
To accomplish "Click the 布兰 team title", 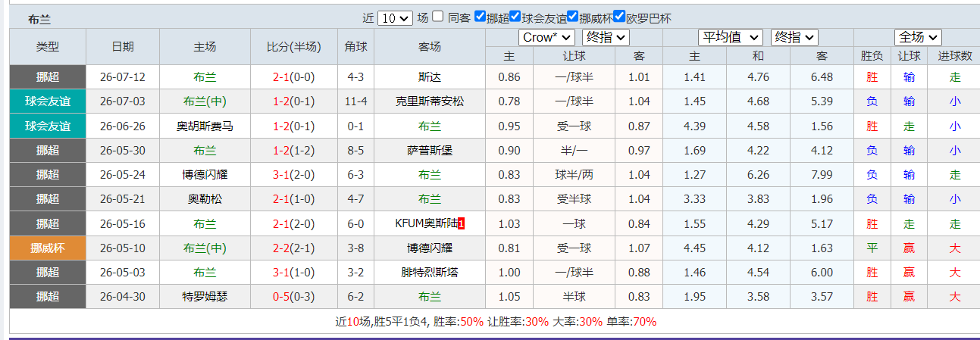I will tap(39, 20).
